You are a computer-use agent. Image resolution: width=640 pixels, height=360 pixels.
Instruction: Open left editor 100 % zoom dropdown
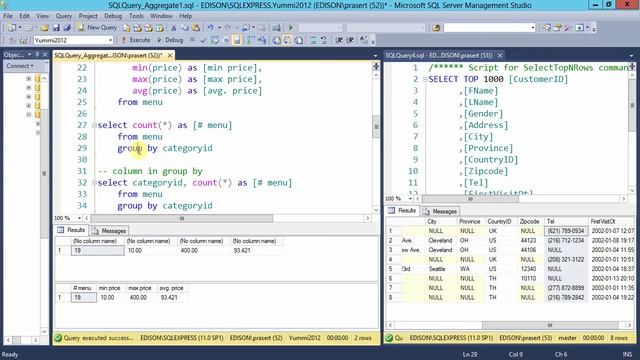(x=79, y=218)
